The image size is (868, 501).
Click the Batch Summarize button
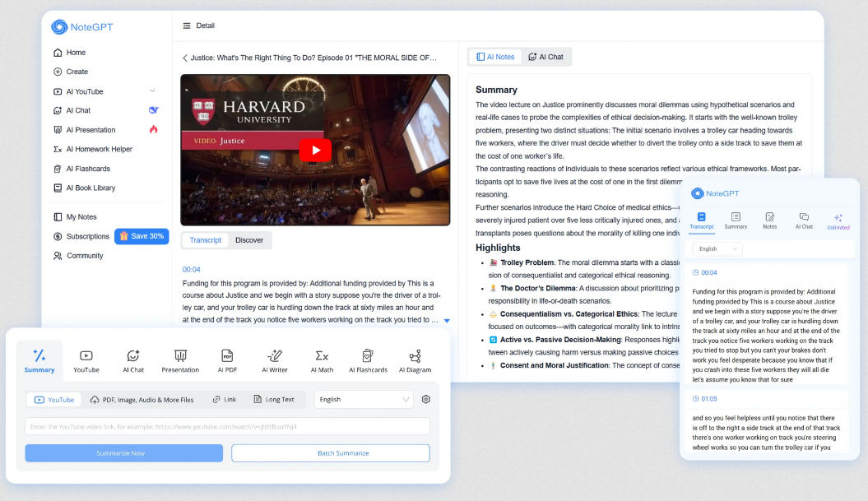pyautogui.click(x=331, y=452)
